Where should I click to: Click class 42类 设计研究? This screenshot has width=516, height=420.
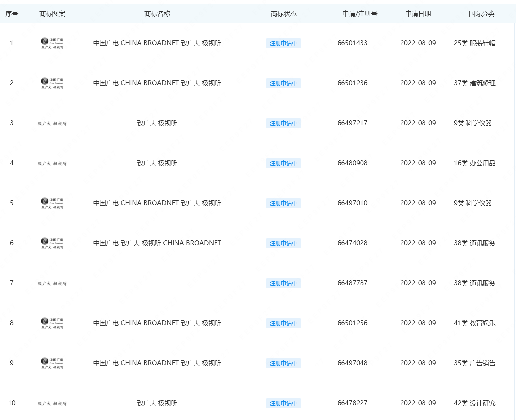(x=475, y=403)
